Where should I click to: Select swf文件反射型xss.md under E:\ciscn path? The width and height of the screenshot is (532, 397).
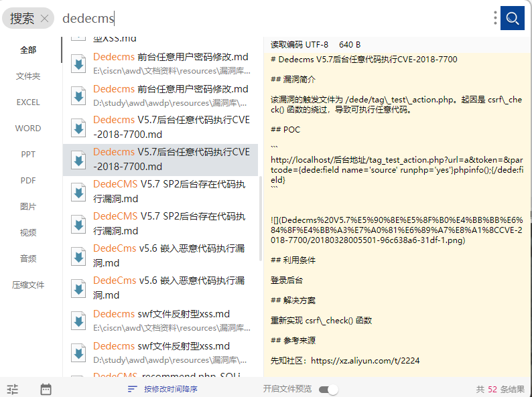[161, 321]
